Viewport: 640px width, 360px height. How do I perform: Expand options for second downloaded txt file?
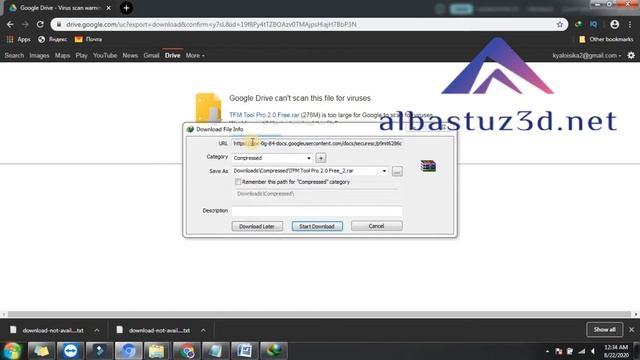(x=203, y=330)
